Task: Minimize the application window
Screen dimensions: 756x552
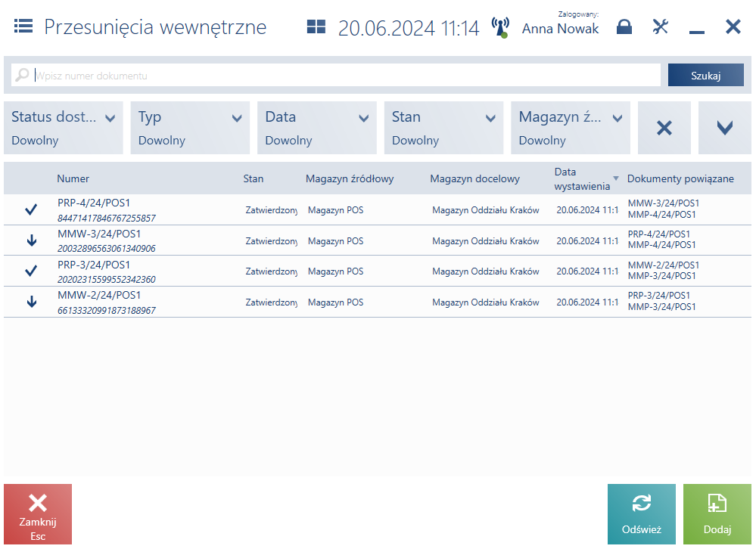Action: (x=697, y=32)
